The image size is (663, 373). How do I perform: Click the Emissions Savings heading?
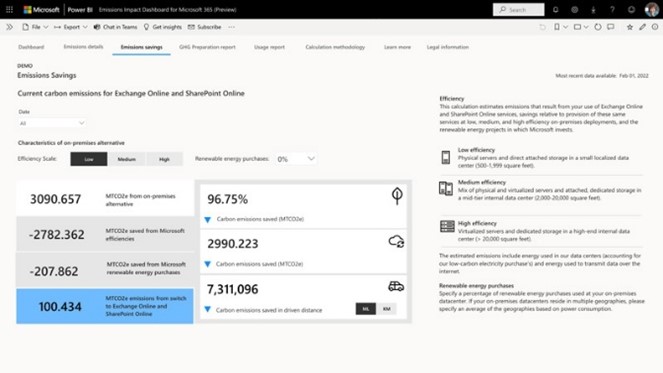pyautogui.click(x=47, y=75)
